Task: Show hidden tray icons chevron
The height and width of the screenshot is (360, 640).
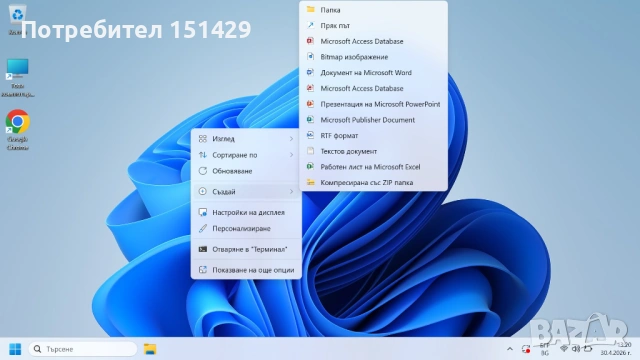Action: [509, 349]
